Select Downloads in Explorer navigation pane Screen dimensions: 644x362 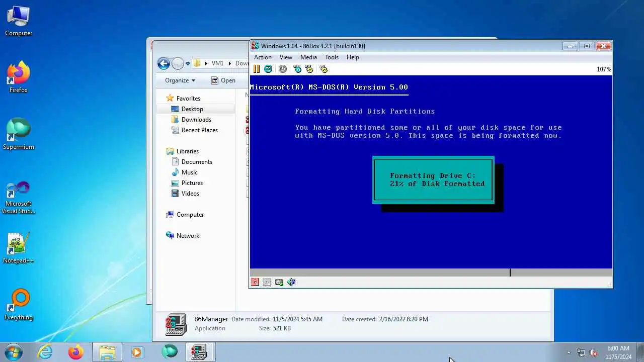(196, 120)
